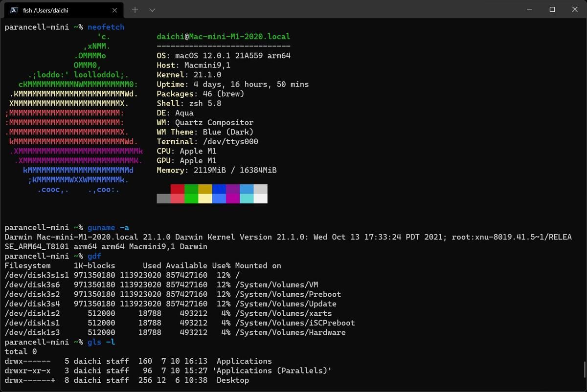The image size is (587, 392).
Task: Click the 'Terminal: /dev/ttys000' line
Action: [x=207, y=141]
